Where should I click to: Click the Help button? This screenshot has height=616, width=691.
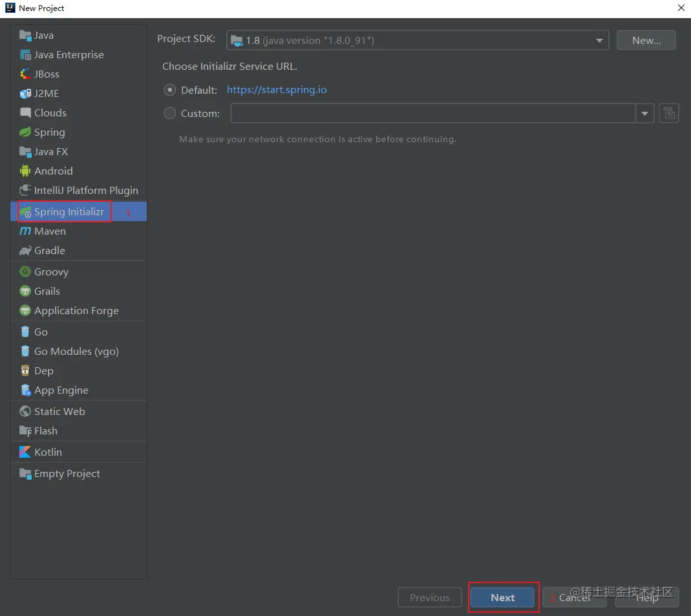(x=646, y=597)
